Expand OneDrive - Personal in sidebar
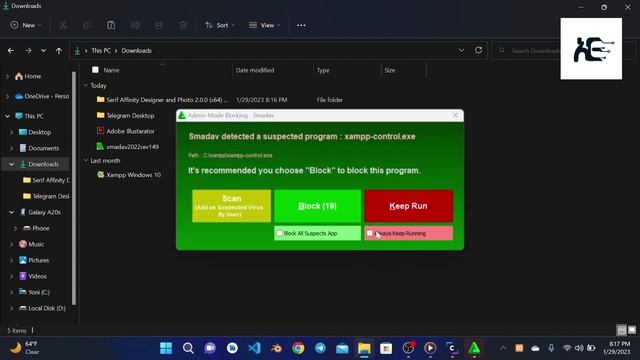The image size is (640, 360). click(7, 96)
